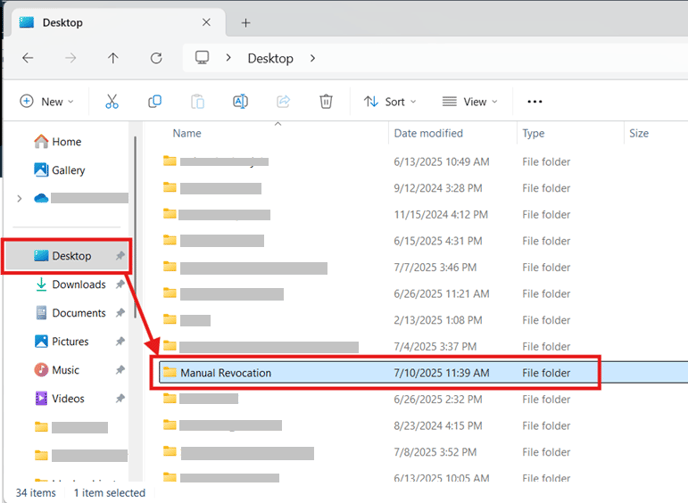Click the Rename icon in toolbar

pyautogui.click(x=240, y=101)
